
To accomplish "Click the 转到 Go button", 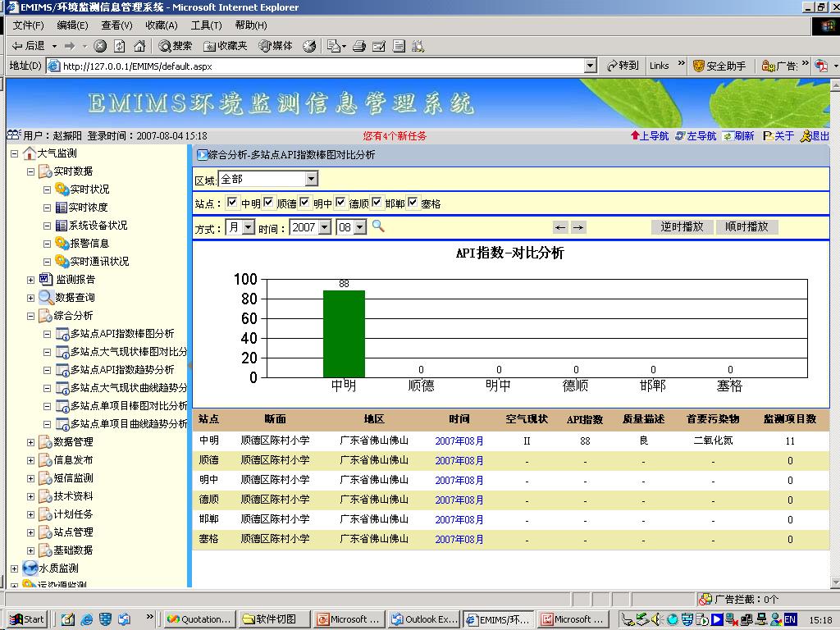I will click(x=623, y=66).
